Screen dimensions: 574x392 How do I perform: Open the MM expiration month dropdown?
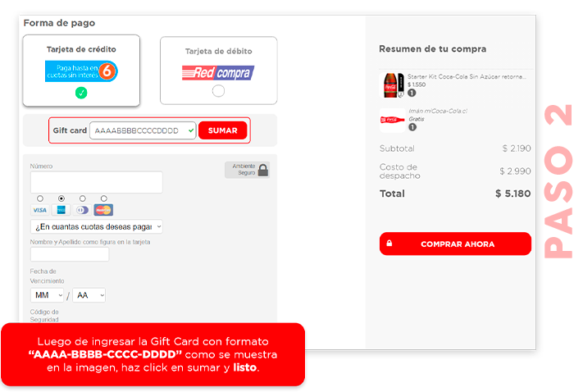pyautogui.click(x=48, y=295)
